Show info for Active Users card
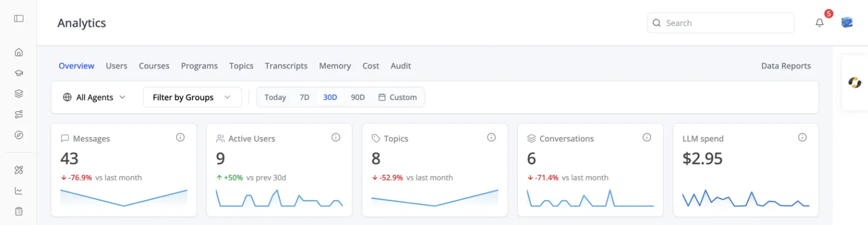The width and height of the screenshot is (868, 225). [x=336, y=138]
